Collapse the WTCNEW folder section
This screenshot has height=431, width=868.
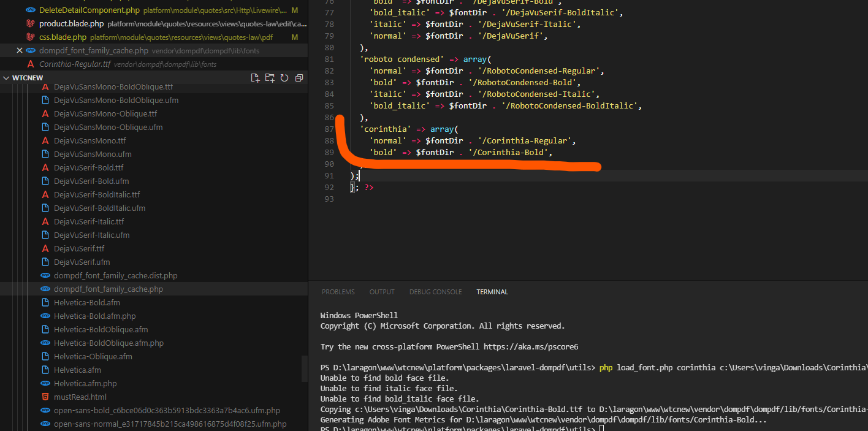[7, 78]
